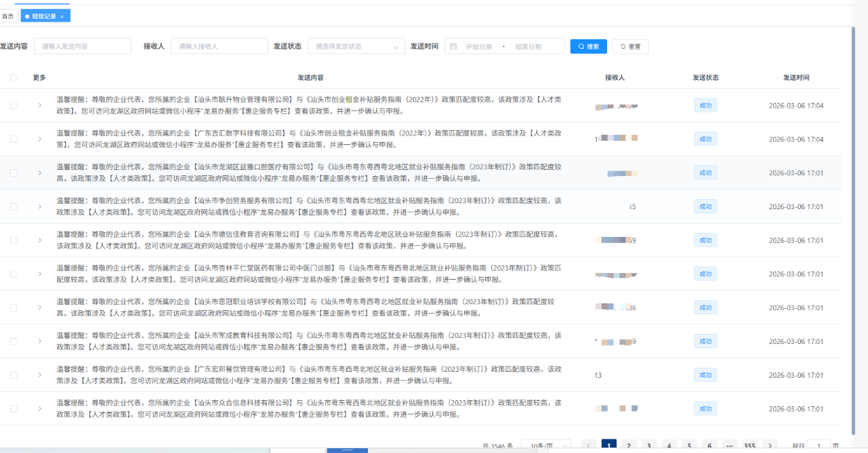868x453 pixels.
Task: Jump to page 3 in pagination
Action: pos(648,446)
